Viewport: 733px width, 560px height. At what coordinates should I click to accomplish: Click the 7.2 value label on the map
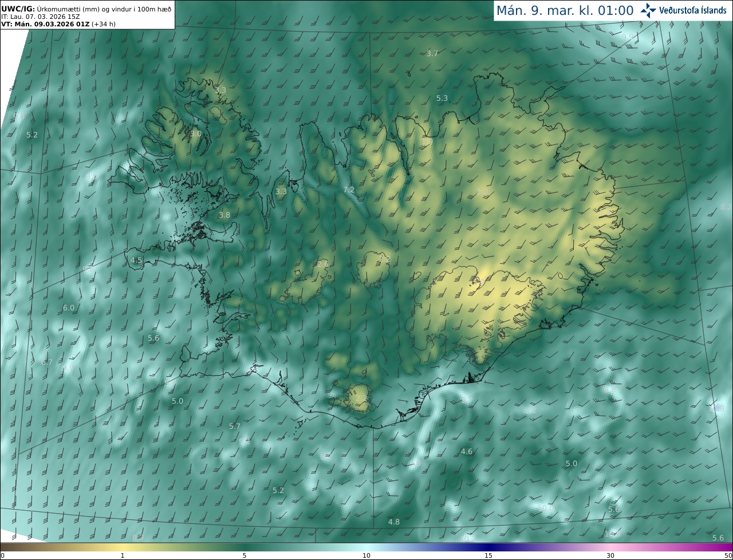[349, 190]
